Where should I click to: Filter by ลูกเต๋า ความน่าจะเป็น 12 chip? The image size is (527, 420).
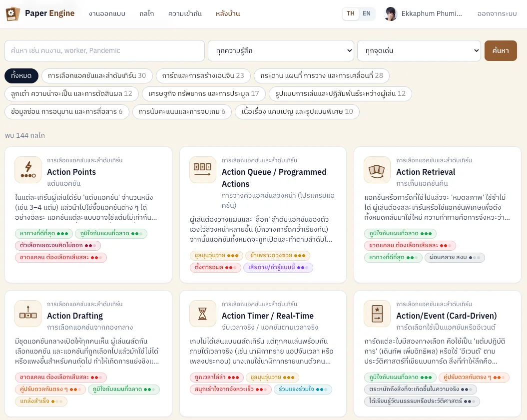point(71,94)
